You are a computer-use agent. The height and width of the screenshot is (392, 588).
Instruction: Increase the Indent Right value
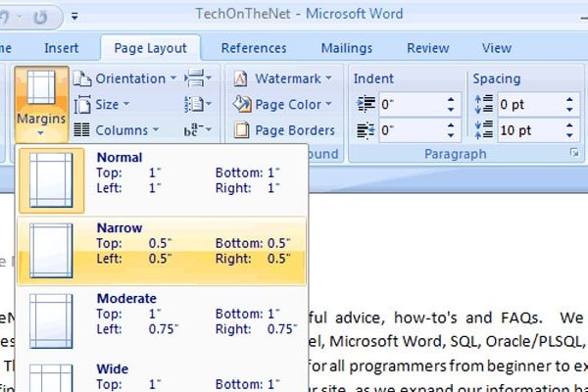click(451, 124)
